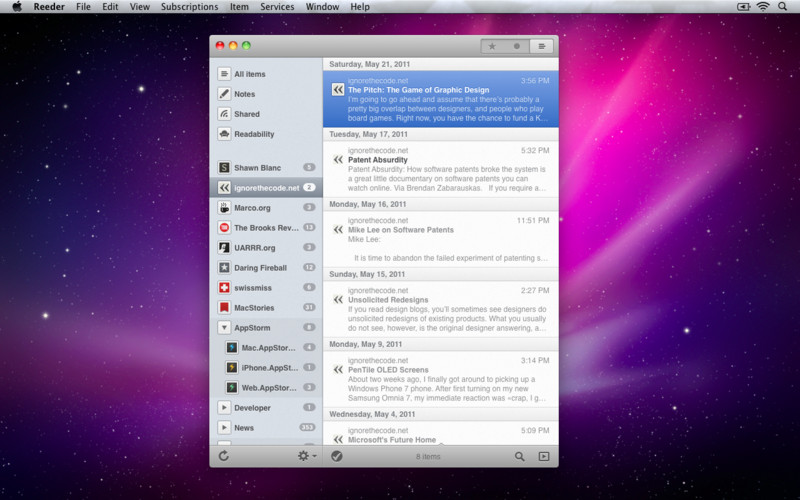The image size is (800, 500).
Task: Open the gear settings dropdown
Action: tap(305, 456)
